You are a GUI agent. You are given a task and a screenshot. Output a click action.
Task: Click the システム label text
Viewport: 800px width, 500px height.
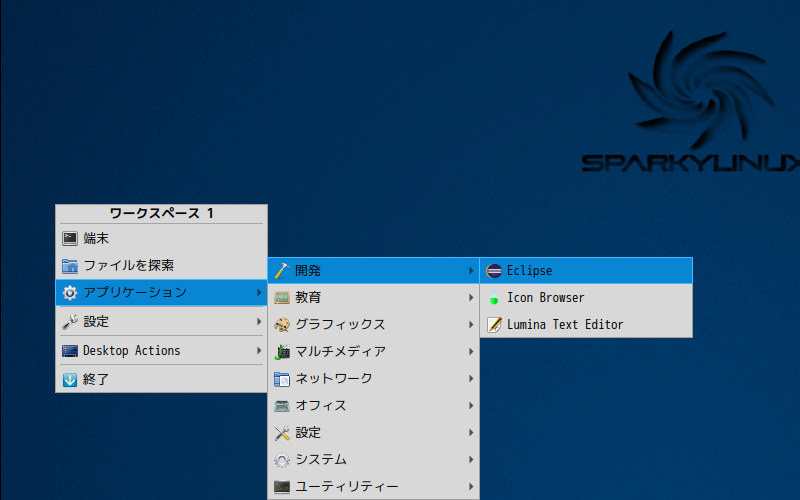[321, 460]
